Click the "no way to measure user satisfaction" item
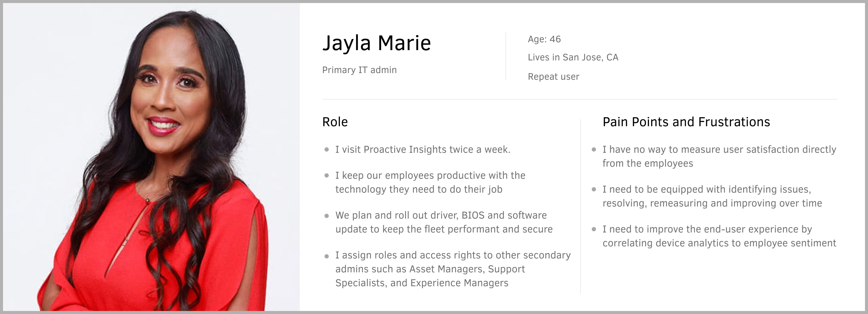 [x=719, y=156]
